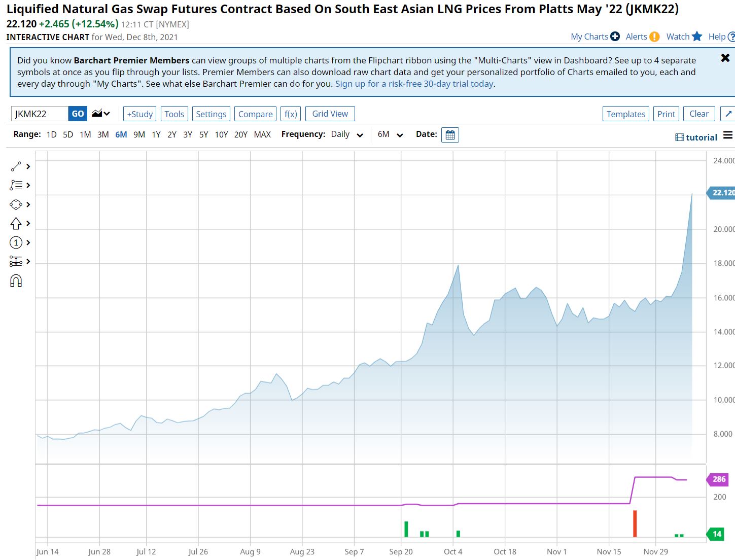Add chart via My Charts plus icon
This screenshot has width=735, height=560.
(x=615, y=37)
